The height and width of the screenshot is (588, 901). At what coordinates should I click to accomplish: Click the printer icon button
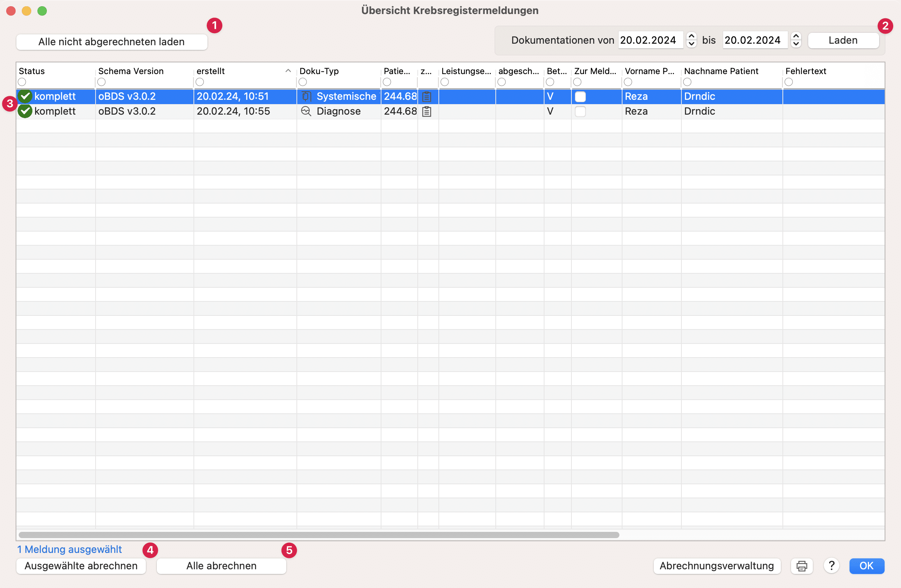tap(802, 566)
